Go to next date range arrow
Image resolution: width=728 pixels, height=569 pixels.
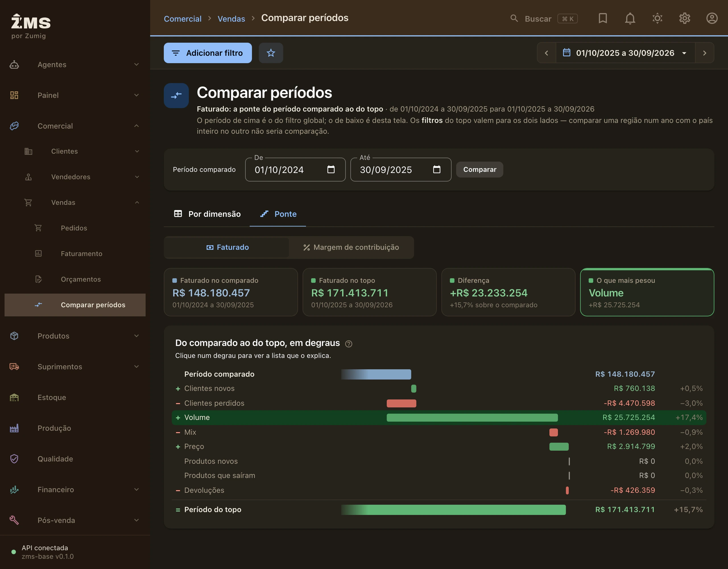tap(705, 53)
